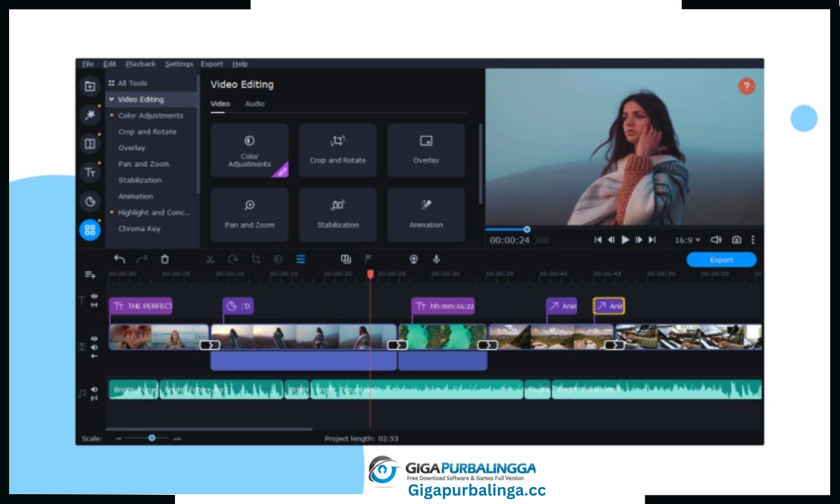The width and height of the screenshot is (840, 504).
Task: Open the 16:9 aspect ratio dropdown
Action: pos(687,240)
